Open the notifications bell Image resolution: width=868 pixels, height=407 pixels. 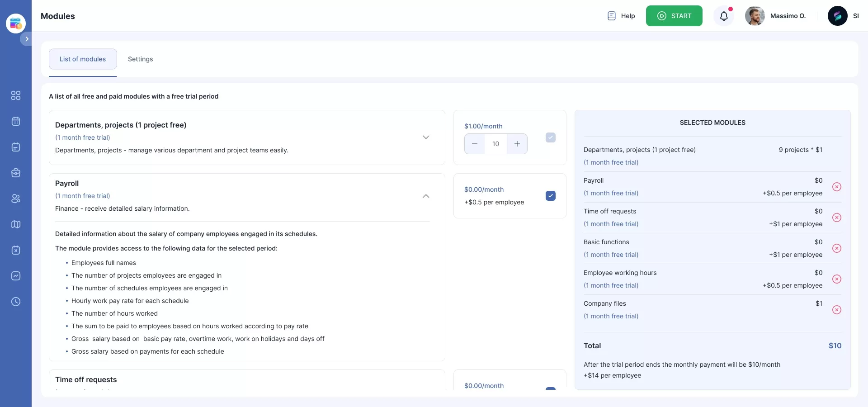point(724,16)
